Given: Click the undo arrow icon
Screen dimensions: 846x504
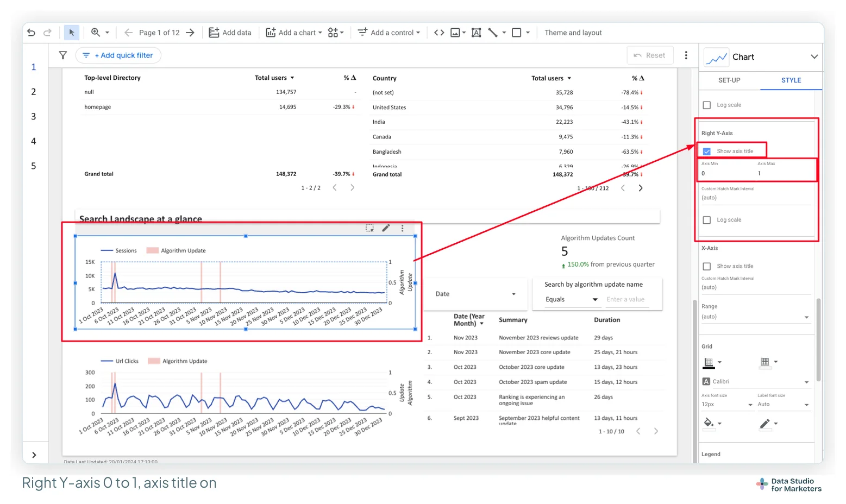Looking at the screenshot, I should [x=31, y=33].
